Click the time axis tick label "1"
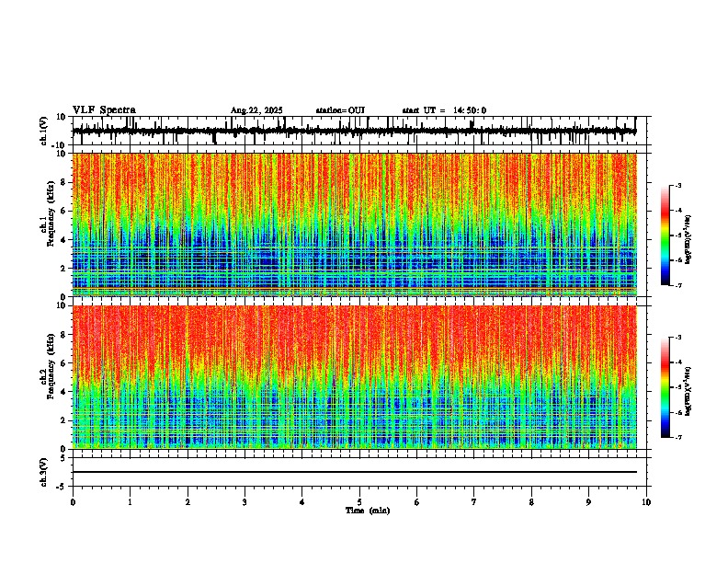The height and width of the screenshot is (563, 728). point(130,502)
